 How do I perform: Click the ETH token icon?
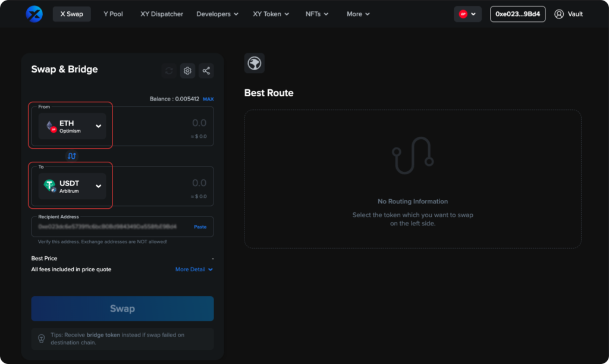click(51, 126)
